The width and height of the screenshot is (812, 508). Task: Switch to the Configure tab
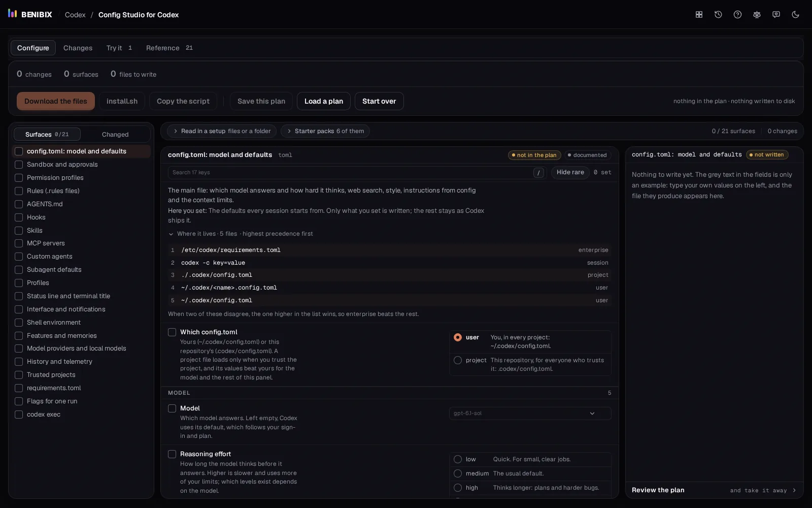click(x=33, y=48)
